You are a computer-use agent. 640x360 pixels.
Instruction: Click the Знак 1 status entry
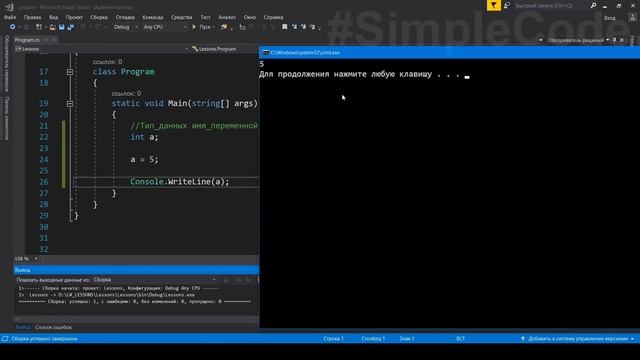[407, 339]
